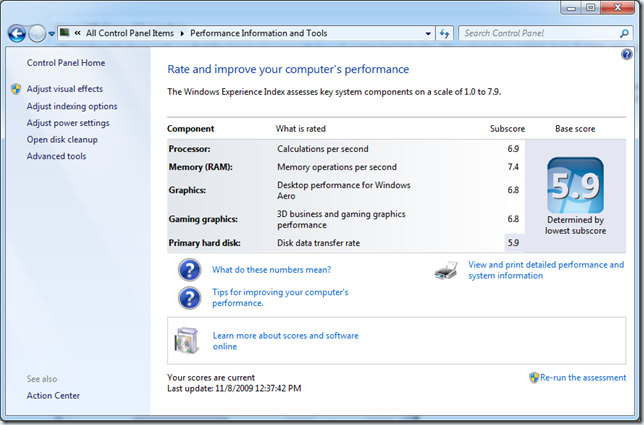Go to Control Panel Home

[66, 63]
